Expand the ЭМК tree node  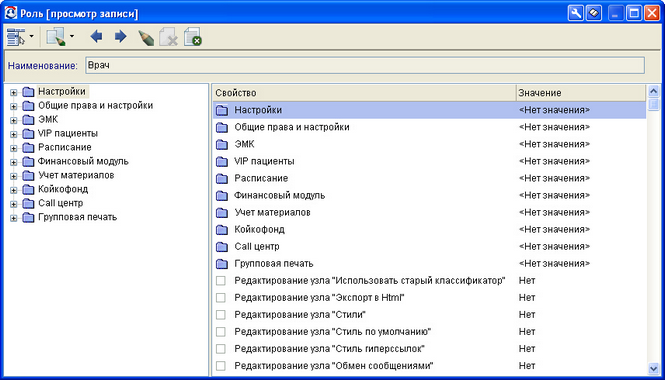coord(14,120)
